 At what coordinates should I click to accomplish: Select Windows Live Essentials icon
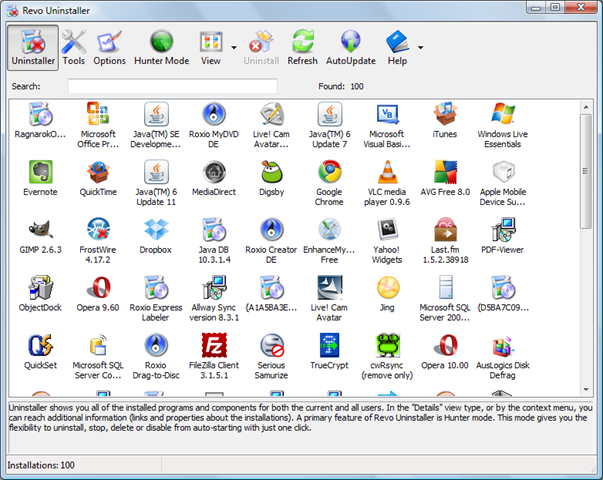click(503, 114)
